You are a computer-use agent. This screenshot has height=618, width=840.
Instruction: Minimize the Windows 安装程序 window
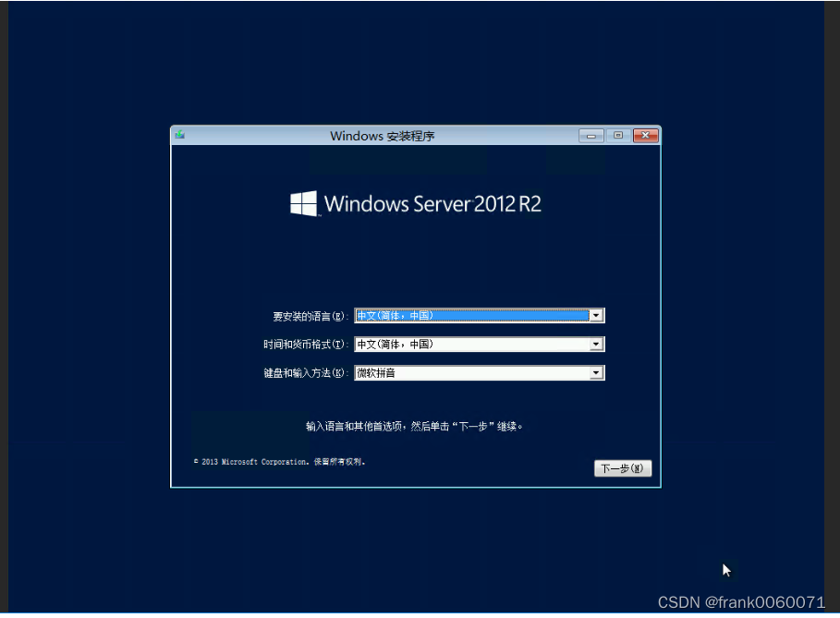pos(590,136)
